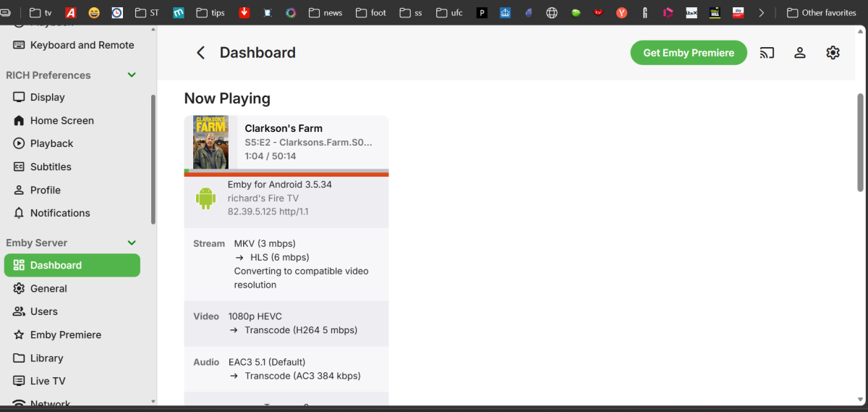This screenshot has width=868, height=412.
Task: Open Users in the sidebar
Action: (73, 311)
